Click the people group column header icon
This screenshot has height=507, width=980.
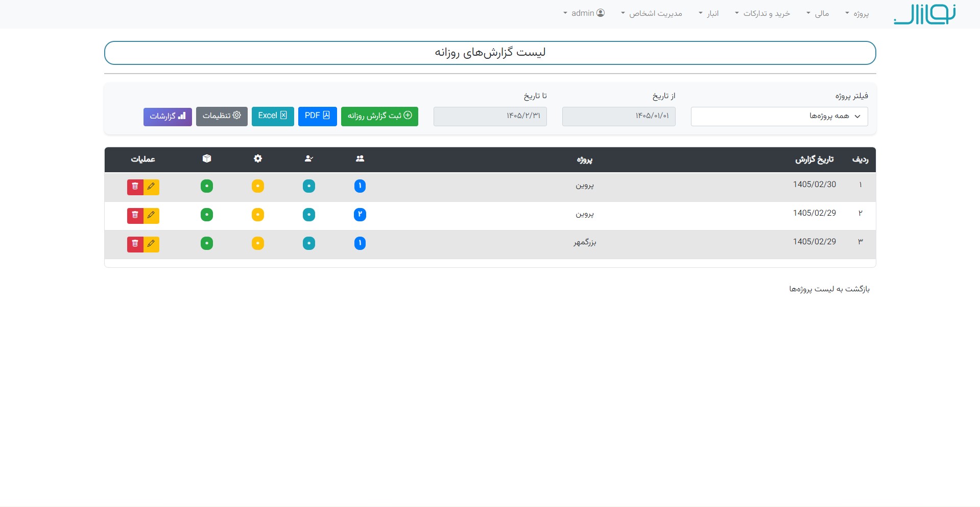coord(360,159)
